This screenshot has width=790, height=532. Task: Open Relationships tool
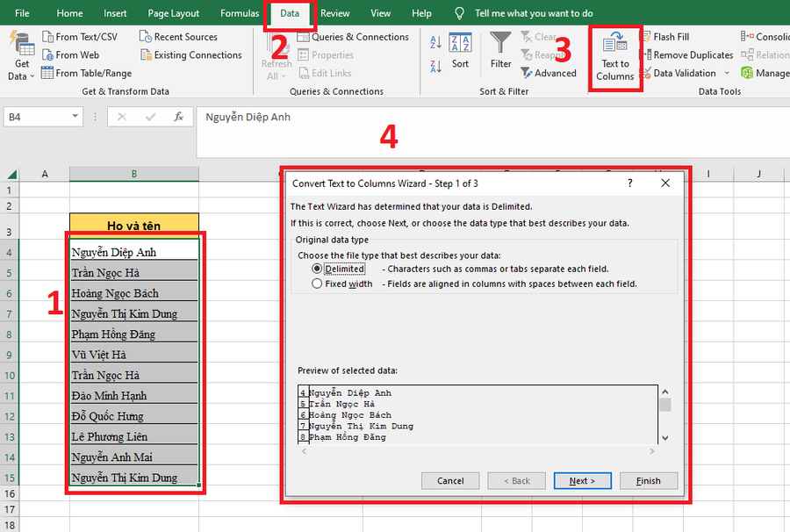tap(765, 55)
